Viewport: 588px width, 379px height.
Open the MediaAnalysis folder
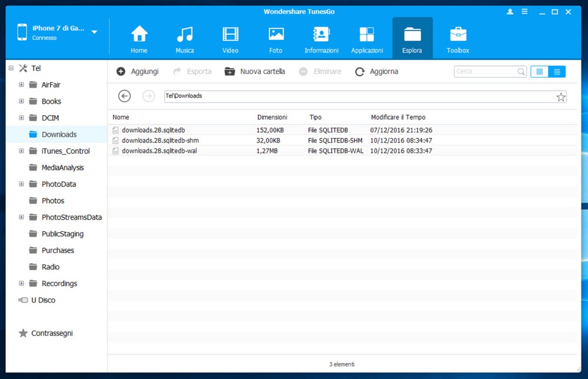click(63, 168)
